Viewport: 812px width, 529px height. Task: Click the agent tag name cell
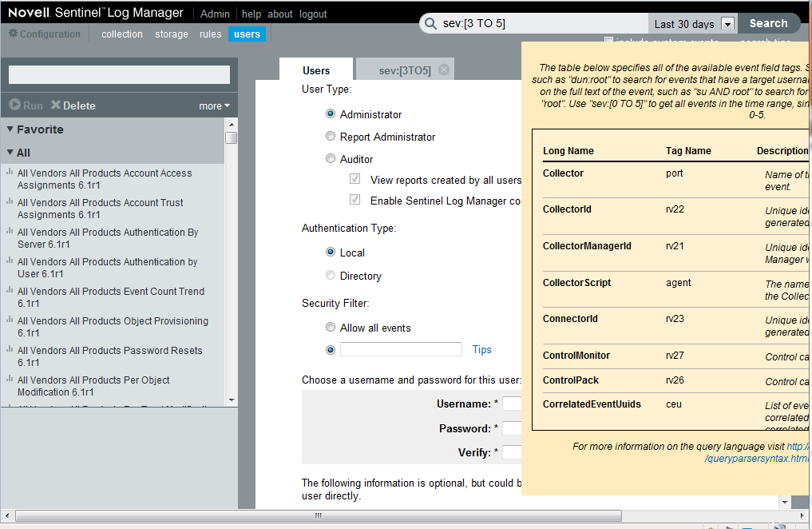pyautogui.click(x=678, y=283)
